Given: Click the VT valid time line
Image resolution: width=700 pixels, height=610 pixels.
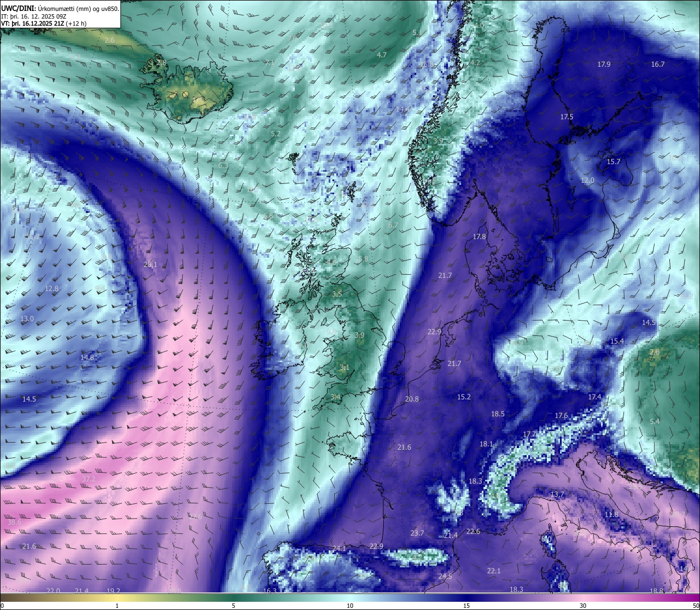Looking at the screenshot, I should 43,24.
